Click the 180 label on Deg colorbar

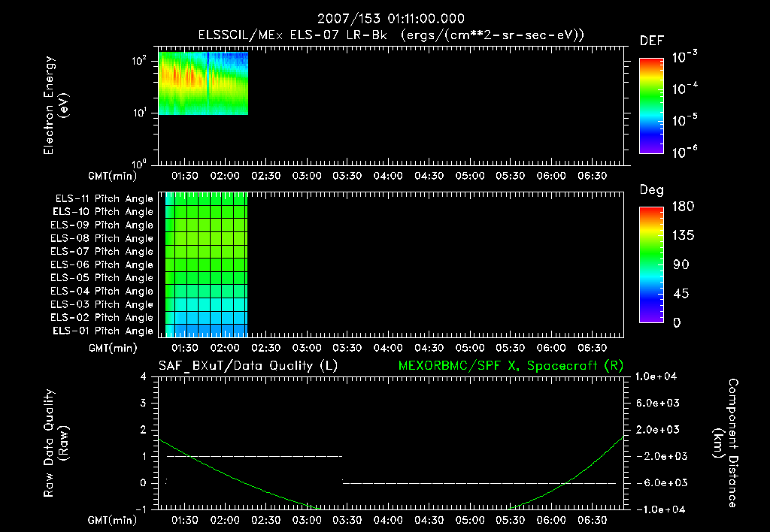point(683,207)
